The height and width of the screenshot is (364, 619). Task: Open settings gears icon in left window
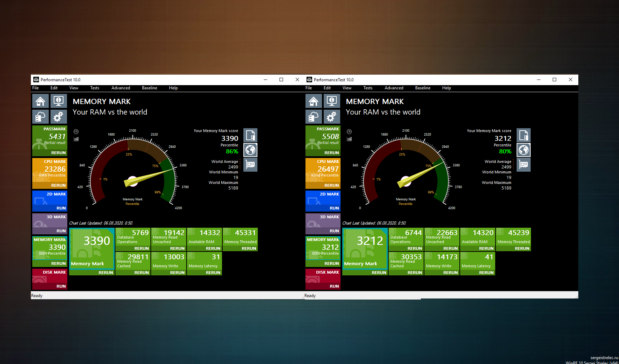coord(58,116)
